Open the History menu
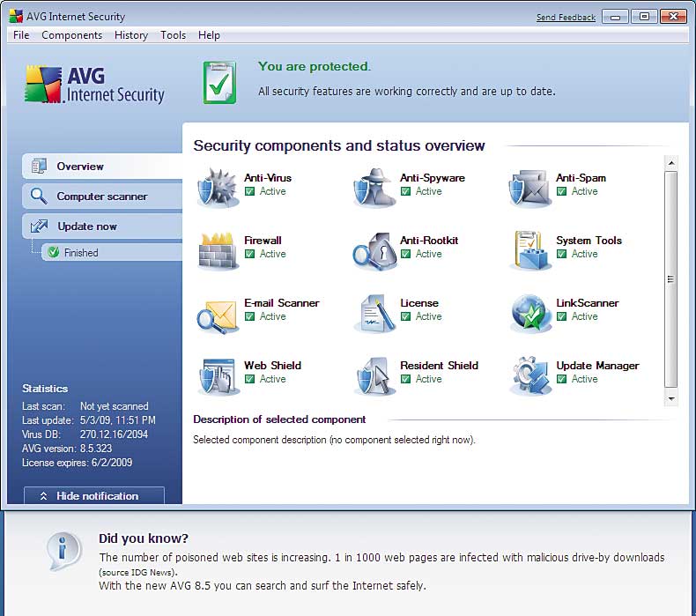696x616 pixels. 131,35
